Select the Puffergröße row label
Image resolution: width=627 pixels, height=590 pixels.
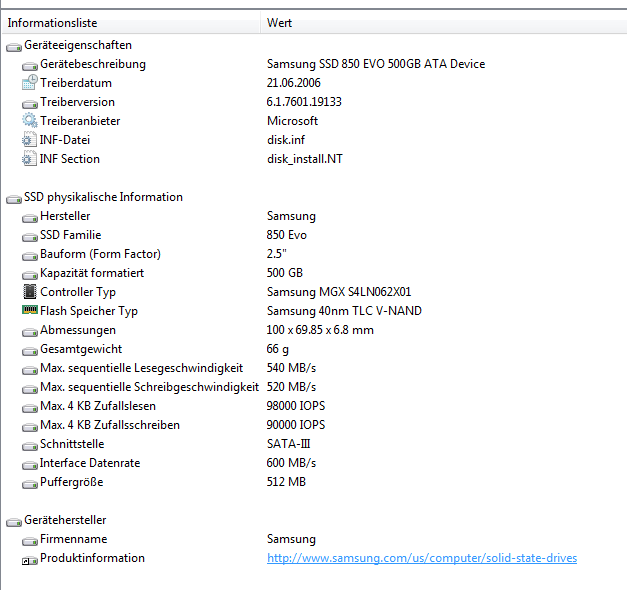click(72, 482)
